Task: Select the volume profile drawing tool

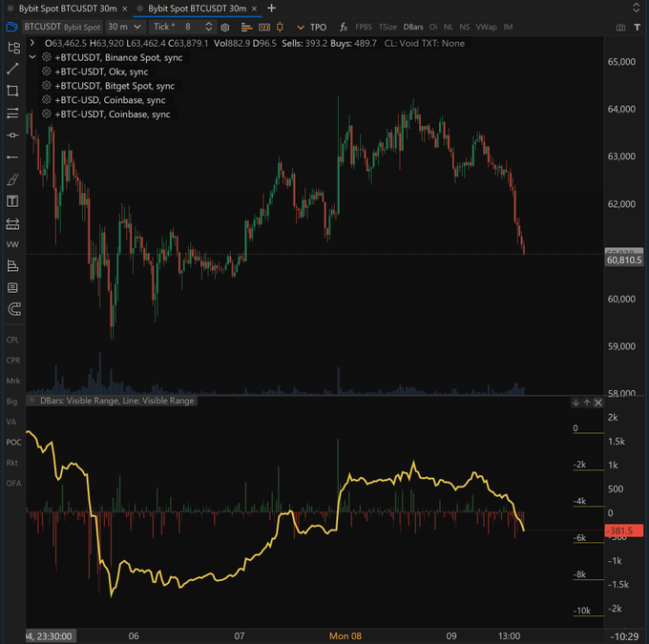Action: (12, 266)
